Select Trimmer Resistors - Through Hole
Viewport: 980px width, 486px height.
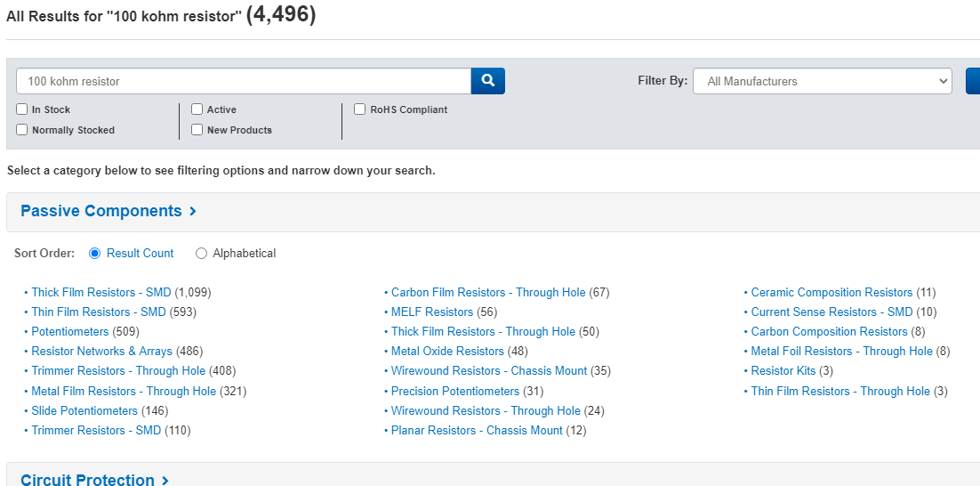pos(119,371)
